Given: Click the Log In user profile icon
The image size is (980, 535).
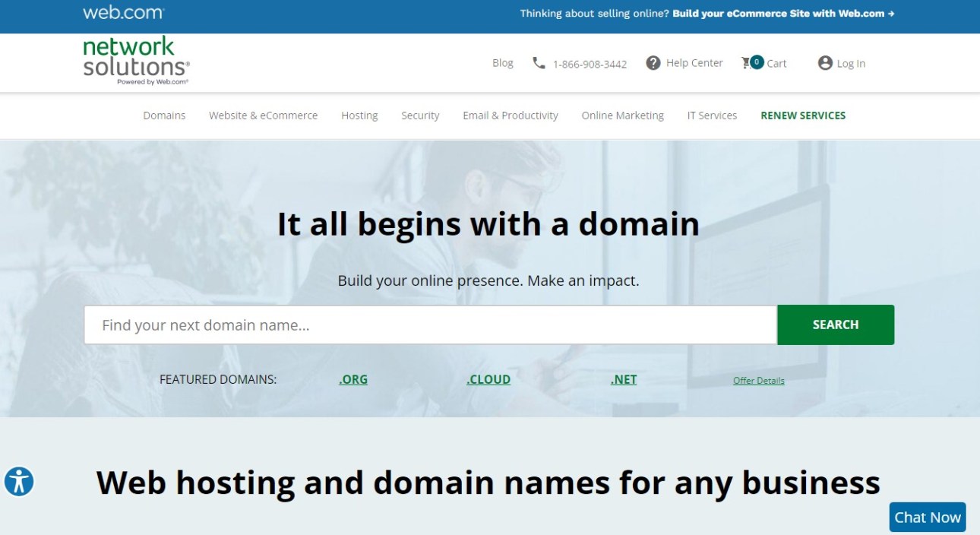Looking at the screenshot, I should point(825,63).
